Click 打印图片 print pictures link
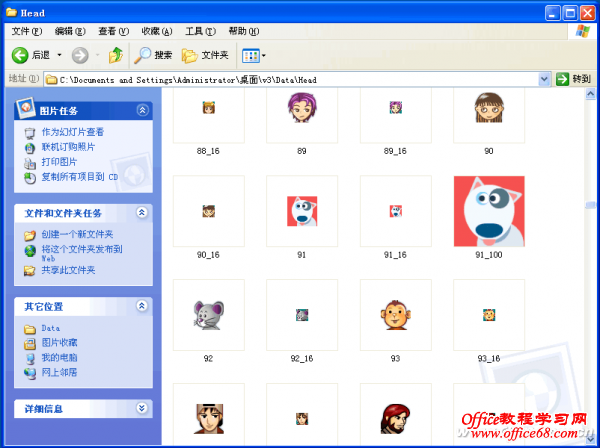 [x=59, y=162]
